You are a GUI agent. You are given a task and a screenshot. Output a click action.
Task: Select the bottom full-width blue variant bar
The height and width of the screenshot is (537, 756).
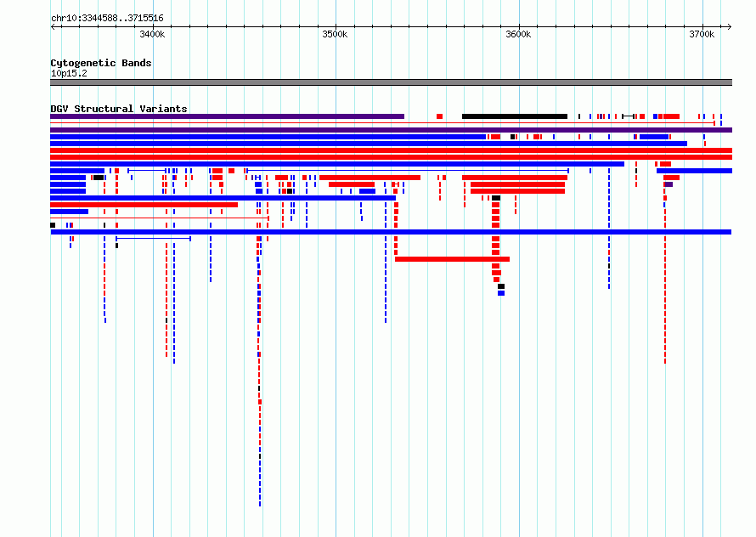(x=391, y=232)
